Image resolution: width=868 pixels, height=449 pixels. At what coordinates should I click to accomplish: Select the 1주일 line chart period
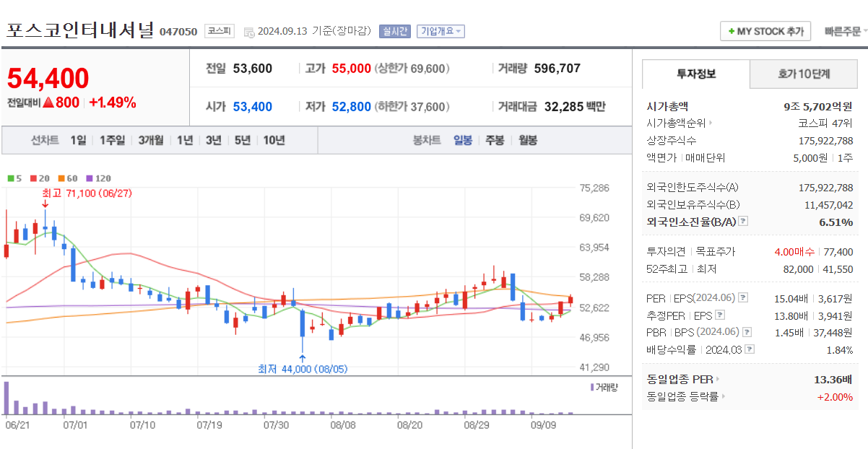click(112, 140)
